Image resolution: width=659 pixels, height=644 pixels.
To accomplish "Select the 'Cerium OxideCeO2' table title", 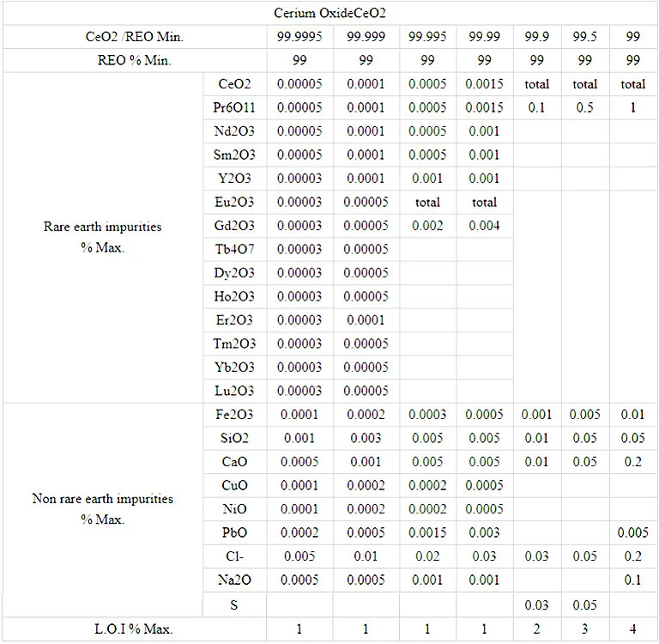I will 329,13.
